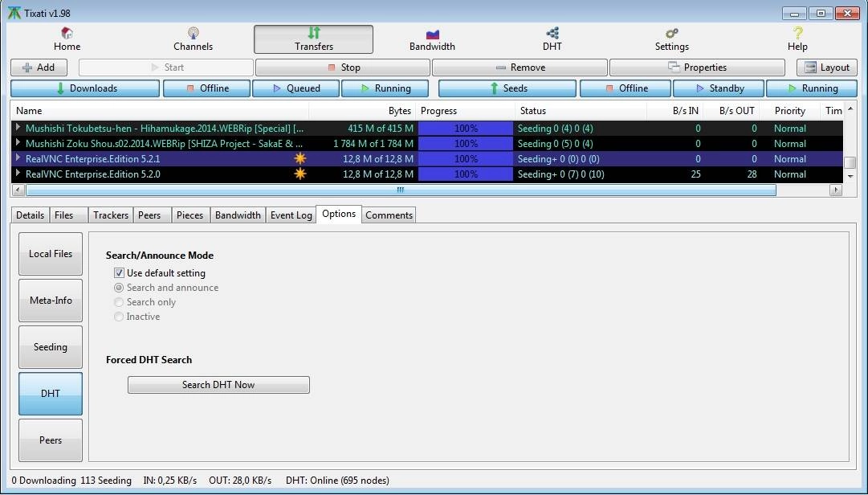Screen dimensions: 868x495
Task: Click the Add transfer button
Action: point(39,67)
